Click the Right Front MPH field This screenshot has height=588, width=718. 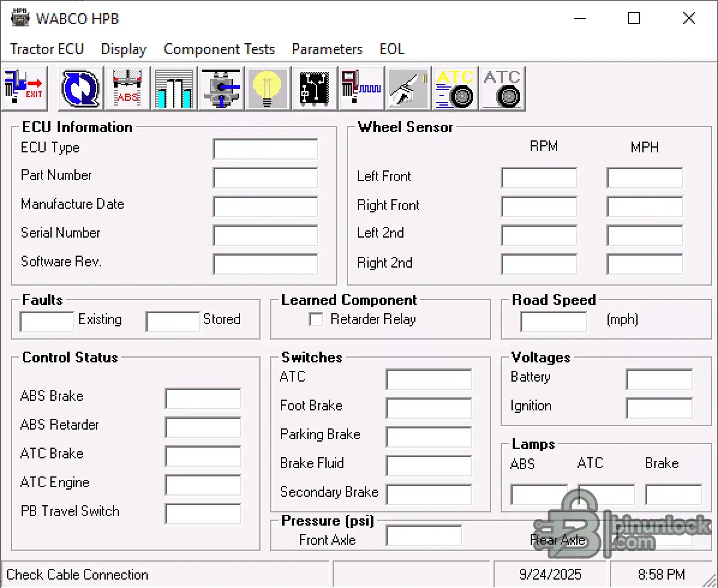645,207
